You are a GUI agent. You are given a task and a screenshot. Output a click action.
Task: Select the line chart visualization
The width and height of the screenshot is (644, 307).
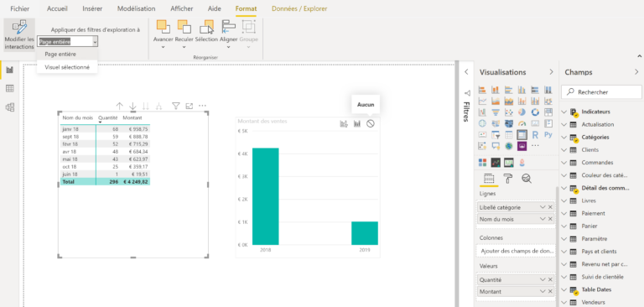coord(483,101)
